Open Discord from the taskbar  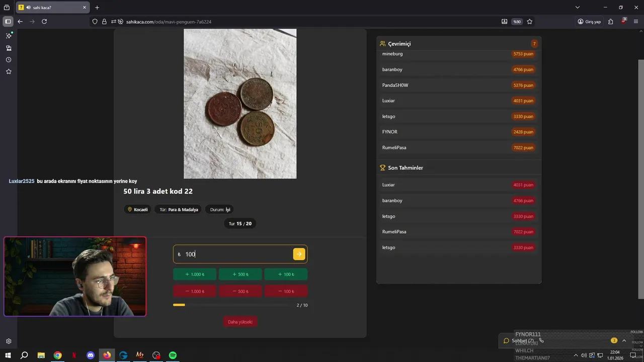[x=91, y=355]
